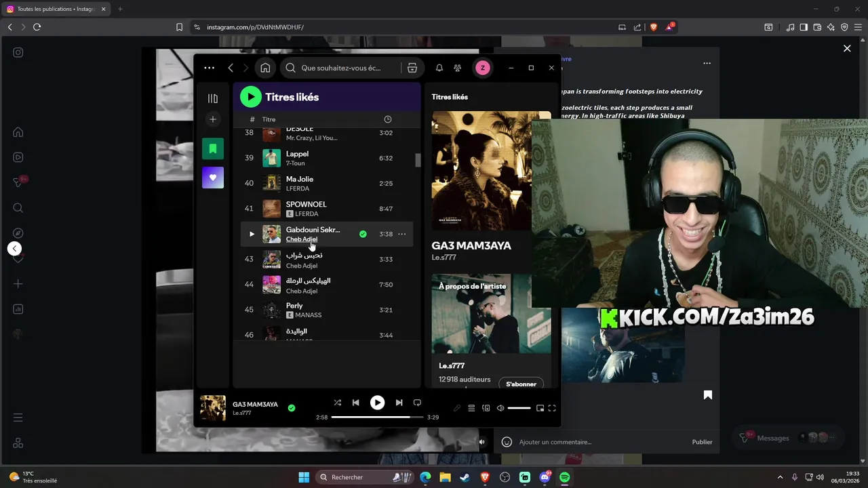Viewport: 868px width, 488px height.
Task: Open connect to a device icon
Action: pos(486,408)
